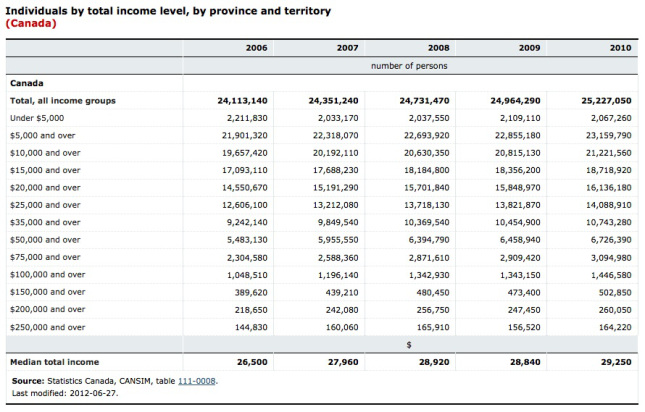Click the 2006 total value 24,113,140

[x=242, y=101]
